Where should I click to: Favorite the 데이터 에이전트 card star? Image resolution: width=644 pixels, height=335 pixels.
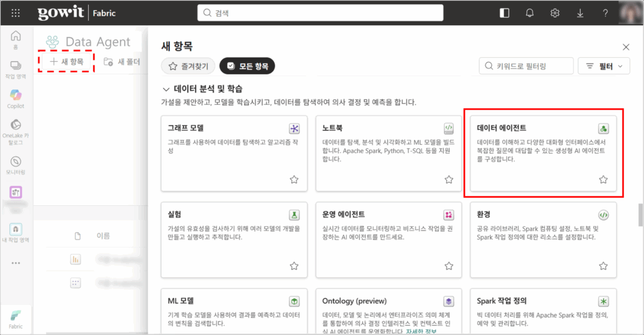pyautogui.click(x=603, y=179)
